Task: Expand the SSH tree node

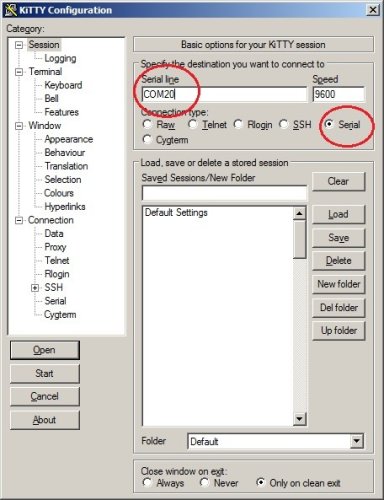Action: [35, 288]
